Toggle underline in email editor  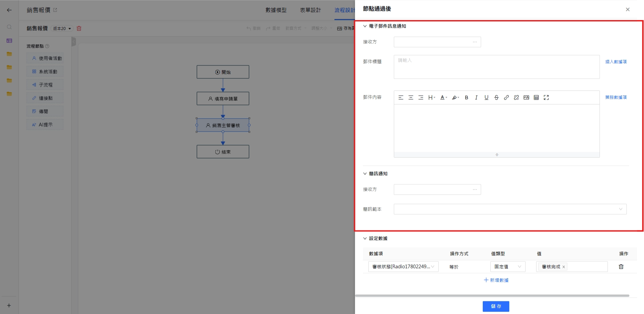pos(486,97)
